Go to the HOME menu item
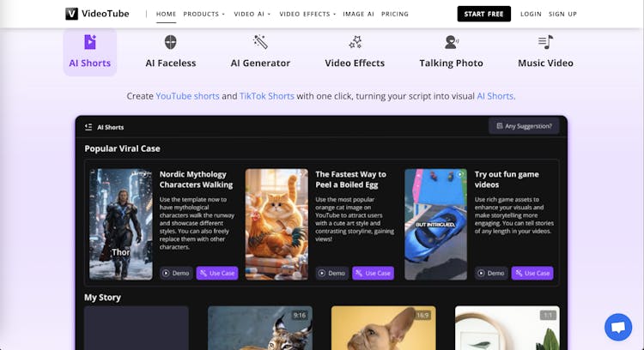Screen dimensions: 644x350 click(166, 14)
